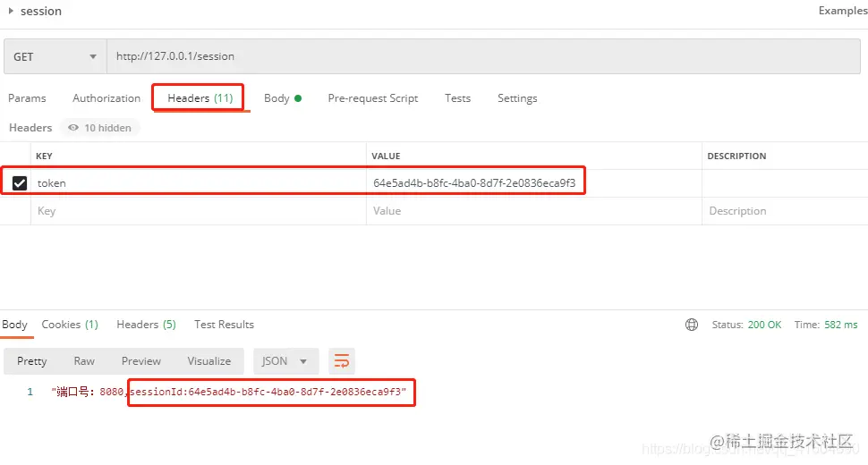The width and height of the screenshot is (868, 465).
Task: Switch to the Params tab
Action: click(x=27, y=98)
